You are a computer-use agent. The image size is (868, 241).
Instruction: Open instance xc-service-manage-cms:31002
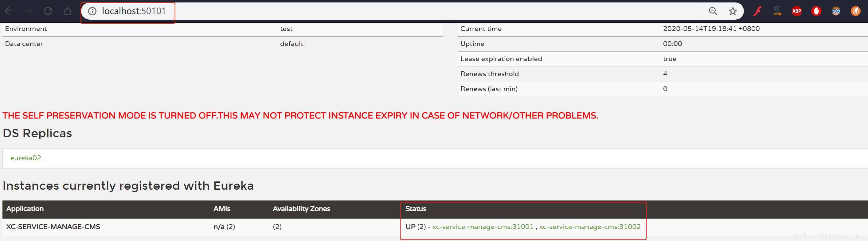click(x=590, y=227)
